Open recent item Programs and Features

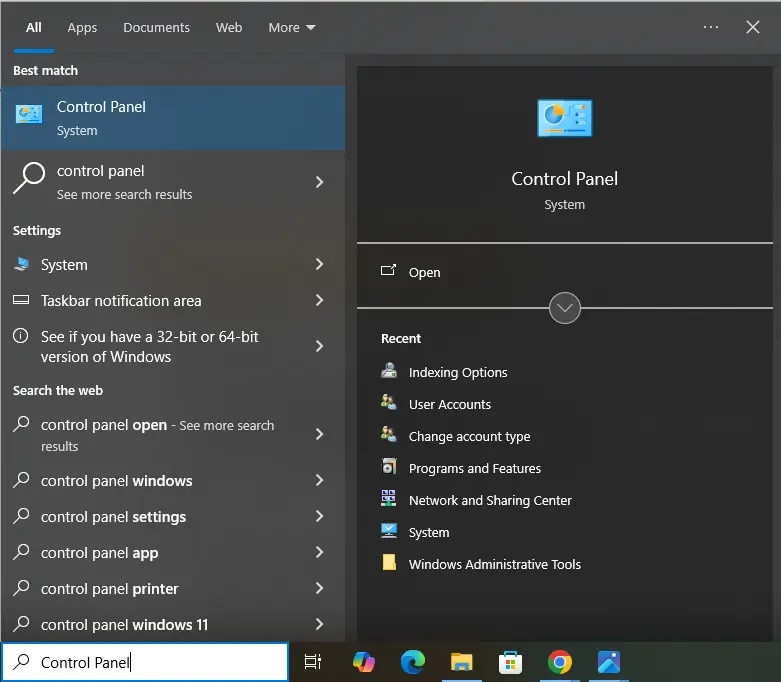coord(474,468)
